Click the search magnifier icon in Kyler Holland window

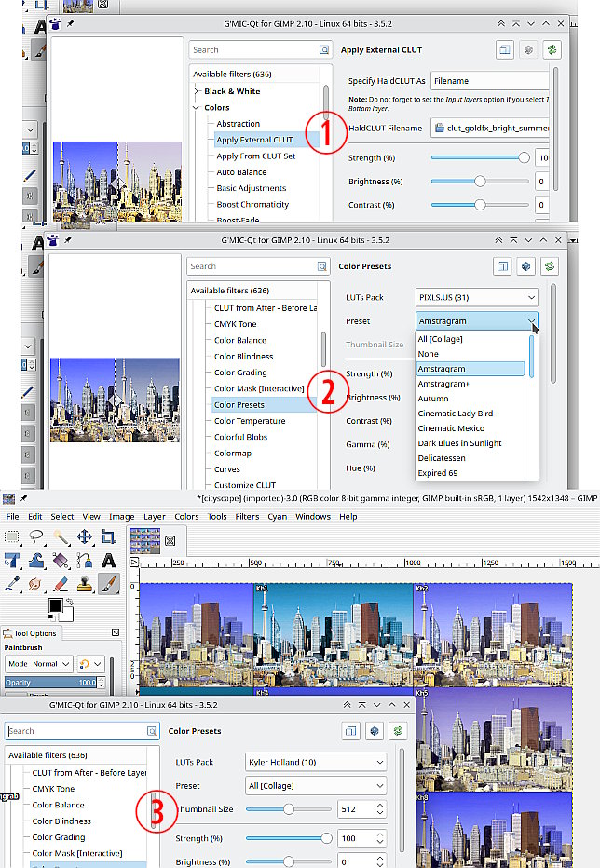(151, 731)
